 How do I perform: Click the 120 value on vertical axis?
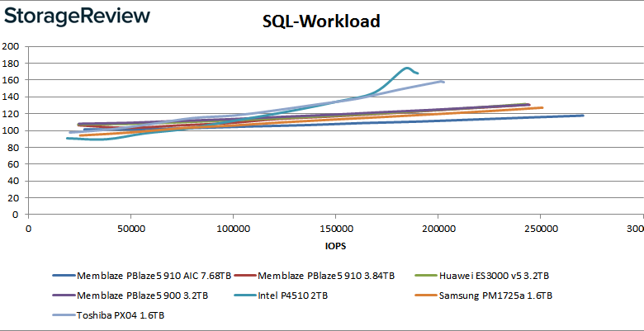click(x=11, y=114)
